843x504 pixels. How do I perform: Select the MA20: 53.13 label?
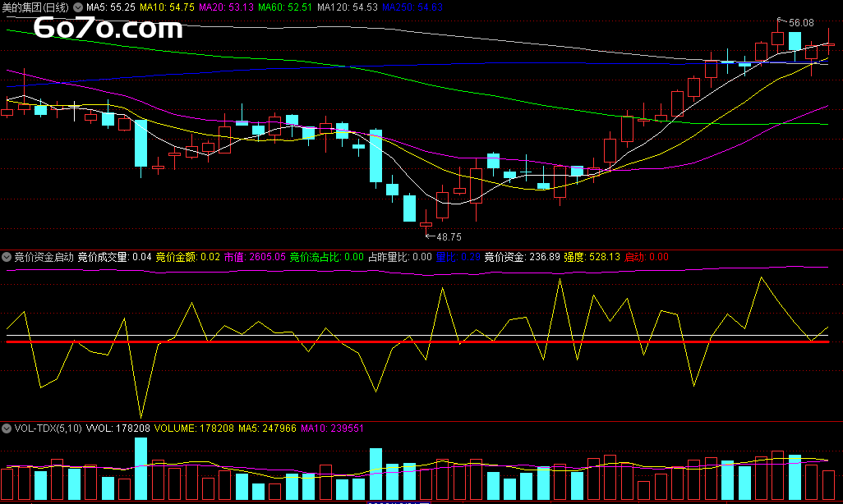point(226,7)
